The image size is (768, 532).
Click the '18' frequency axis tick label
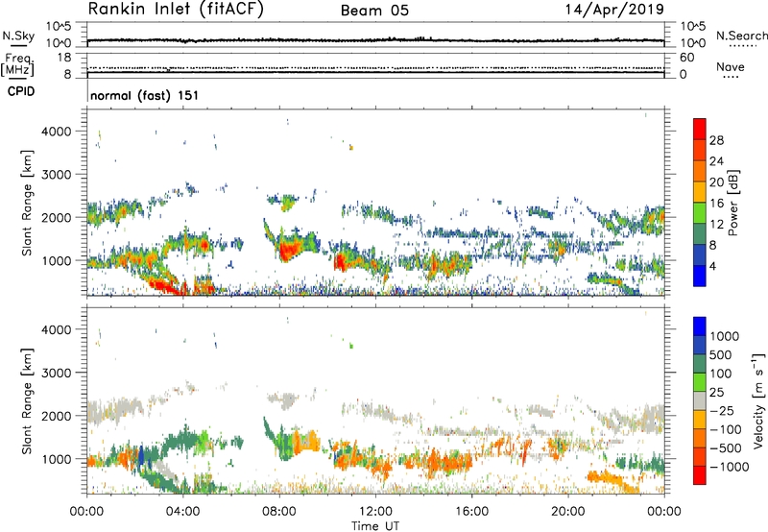pos(64,58)
